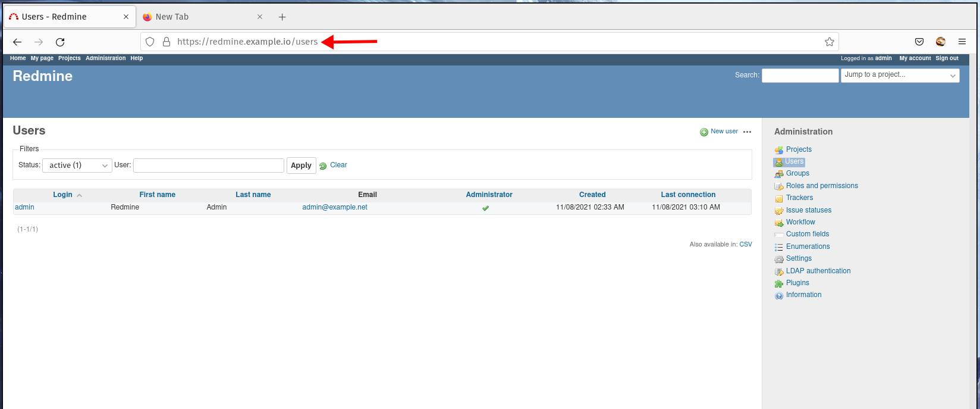980x409 pixels.
Task: Click the Trackers icon in sidebar
Action: click(779, 198)
